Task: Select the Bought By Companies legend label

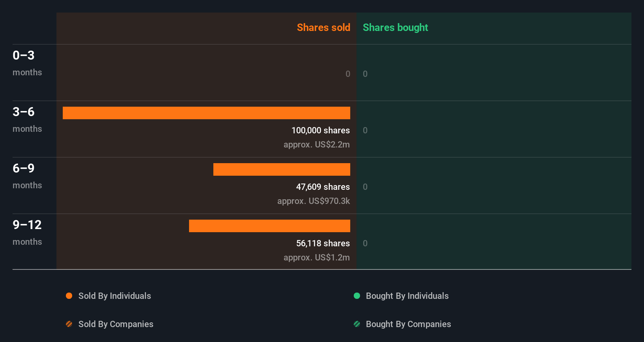Action: click(408, 324)
